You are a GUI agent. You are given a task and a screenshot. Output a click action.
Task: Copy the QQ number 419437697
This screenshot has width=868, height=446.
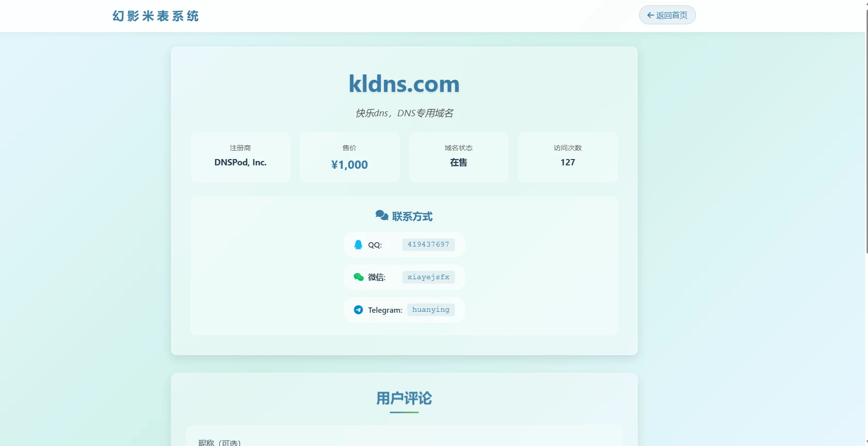[428, 245]
